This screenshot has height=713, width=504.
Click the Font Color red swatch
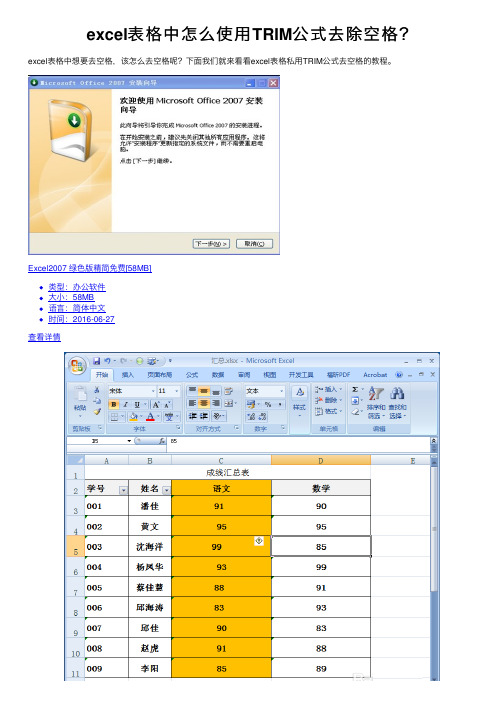click(150, 417)
